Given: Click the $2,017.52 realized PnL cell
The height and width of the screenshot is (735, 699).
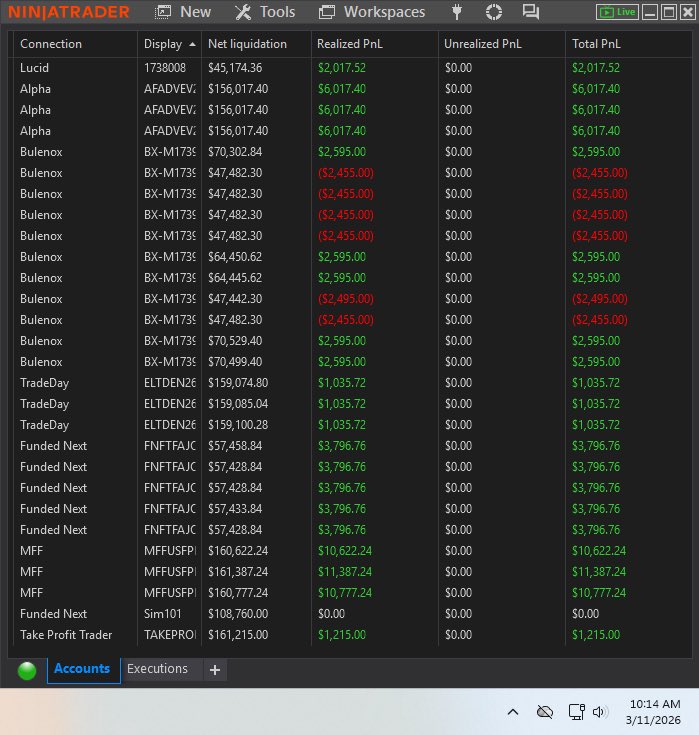Looking at the screenshot, I should 342,68.
